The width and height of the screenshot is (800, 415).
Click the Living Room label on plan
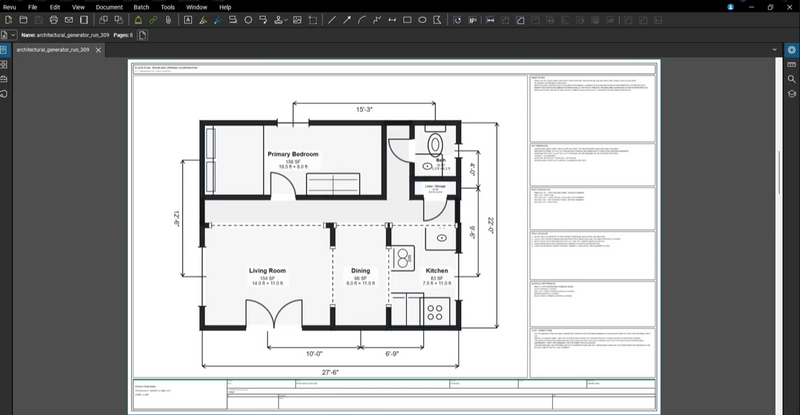coord(267,271)
